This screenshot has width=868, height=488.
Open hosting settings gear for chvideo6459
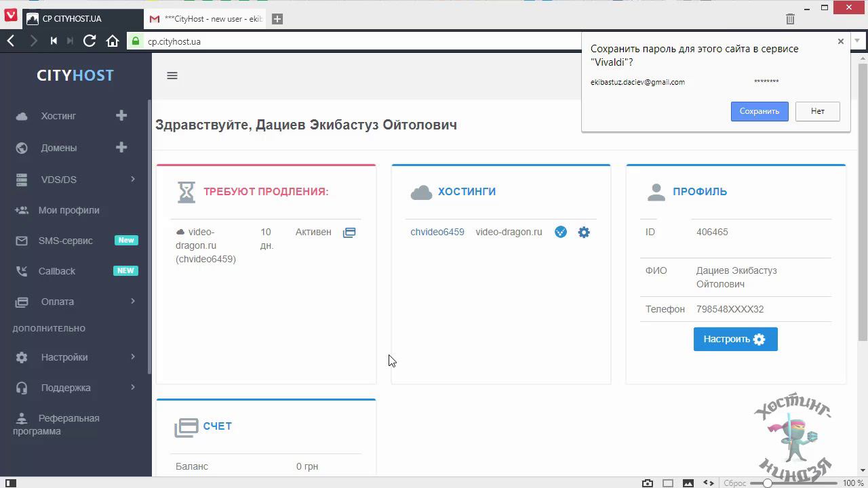(x=584, y=232)
